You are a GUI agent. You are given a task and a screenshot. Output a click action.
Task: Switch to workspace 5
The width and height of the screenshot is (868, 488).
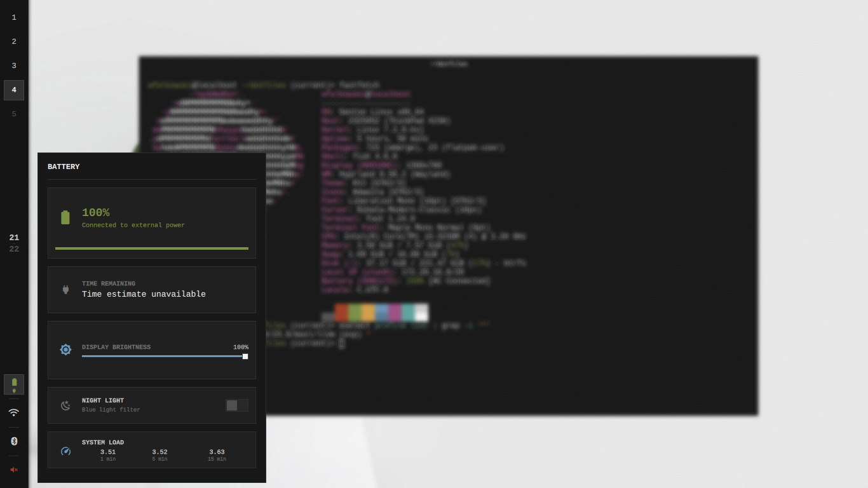tap(14, 114)
